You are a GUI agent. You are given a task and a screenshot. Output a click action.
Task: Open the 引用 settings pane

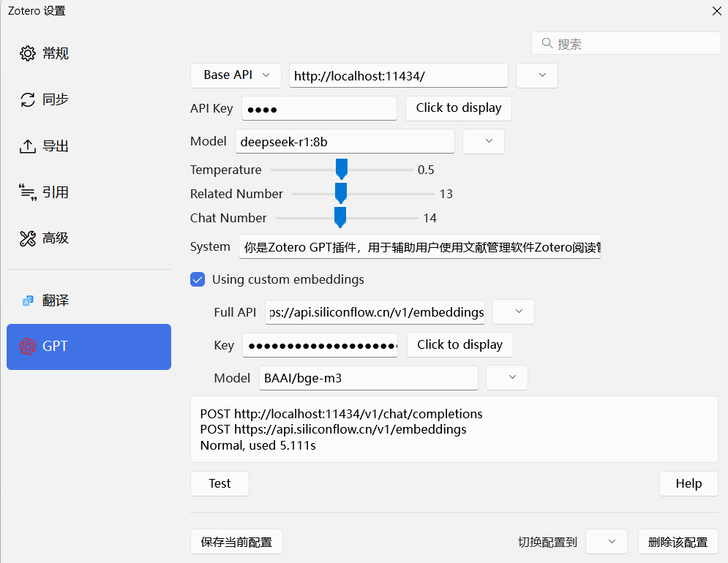click(x=89, y=192)
